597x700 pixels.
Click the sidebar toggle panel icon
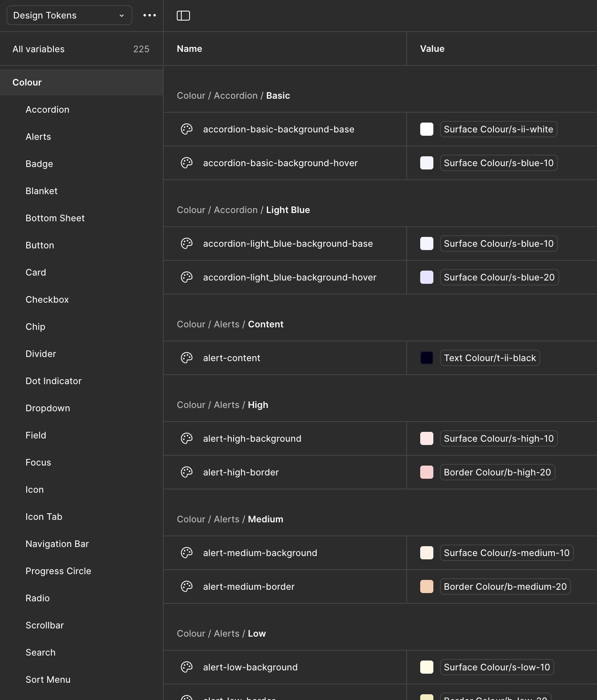tap(183, 16)
